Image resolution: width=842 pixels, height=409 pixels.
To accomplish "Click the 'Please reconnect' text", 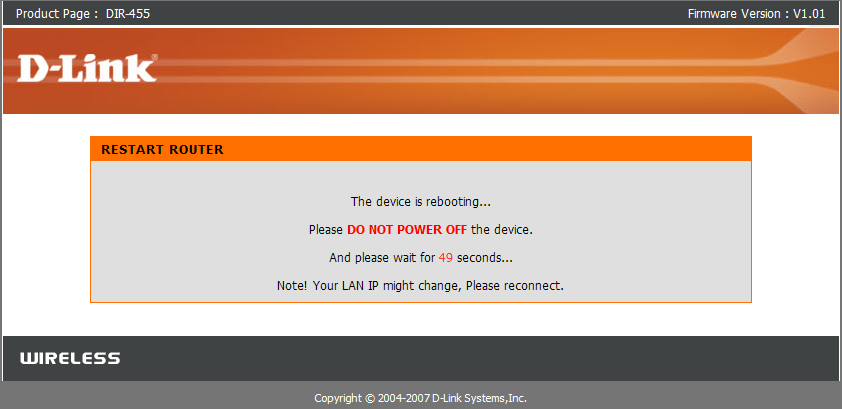I will pos(515,286).
